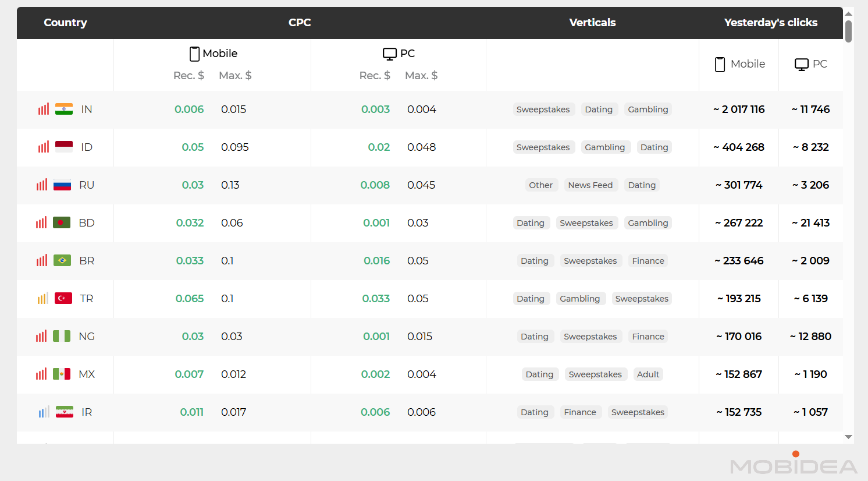Click the scroll up arrow of table
This screenshot has height=481, width=868.
tap(848, 13)
